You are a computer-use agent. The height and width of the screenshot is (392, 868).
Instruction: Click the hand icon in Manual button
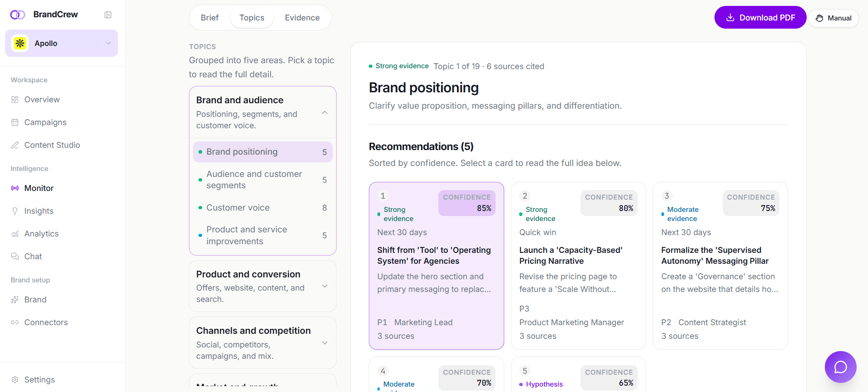click(819, 18)
